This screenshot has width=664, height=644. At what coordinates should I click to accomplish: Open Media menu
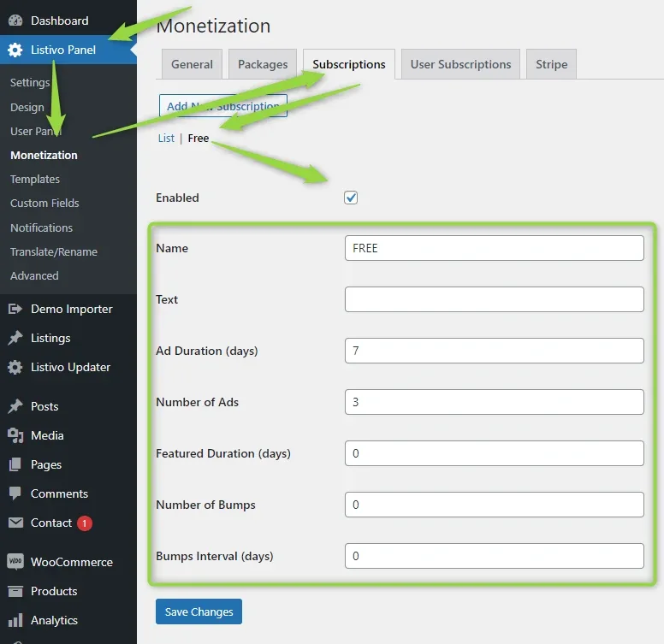68,435
